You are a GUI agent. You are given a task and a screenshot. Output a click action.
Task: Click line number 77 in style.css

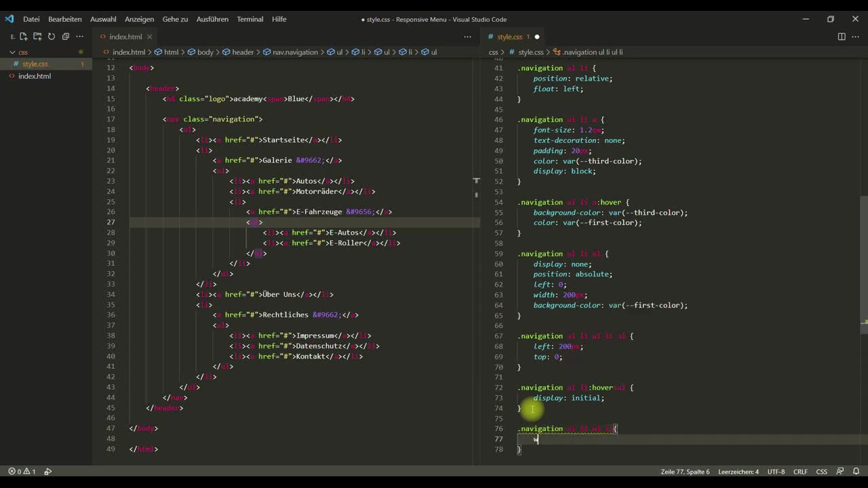[498, 439]
